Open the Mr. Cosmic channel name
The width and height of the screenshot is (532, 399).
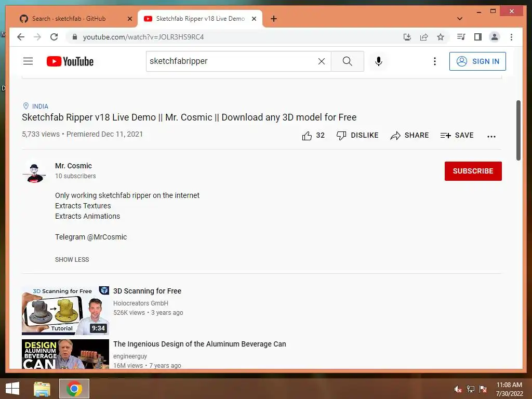click(x=73, y=166)
